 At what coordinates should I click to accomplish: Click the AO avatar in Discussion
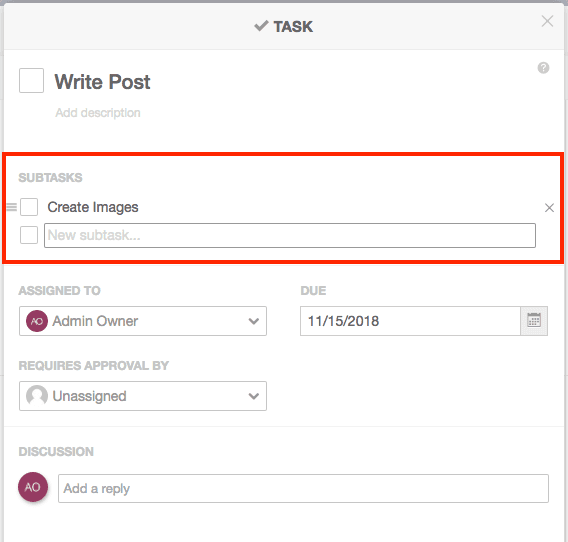[x=33, y=487]
